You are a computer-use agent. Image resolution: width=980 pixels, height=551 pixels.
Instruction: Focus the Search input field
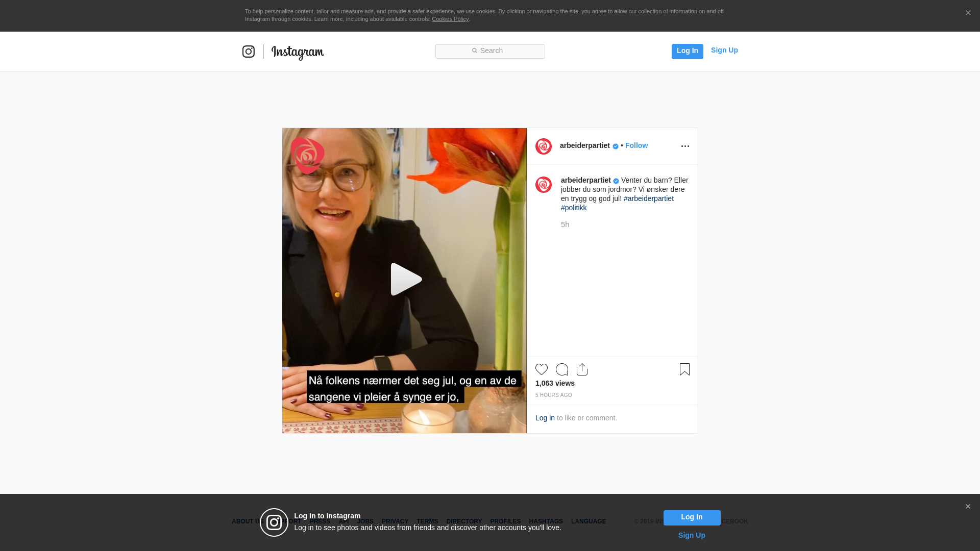[x=490, y=51]
